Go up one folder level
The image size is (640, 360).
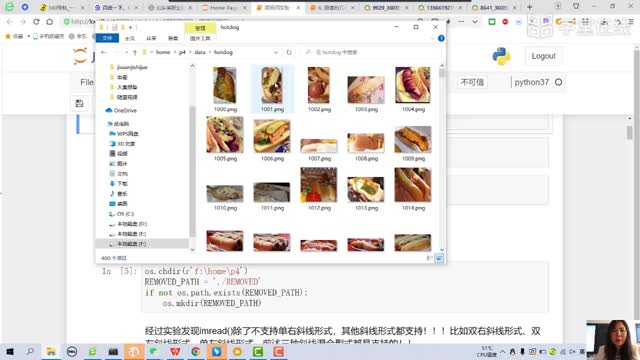tap(135, 52)
